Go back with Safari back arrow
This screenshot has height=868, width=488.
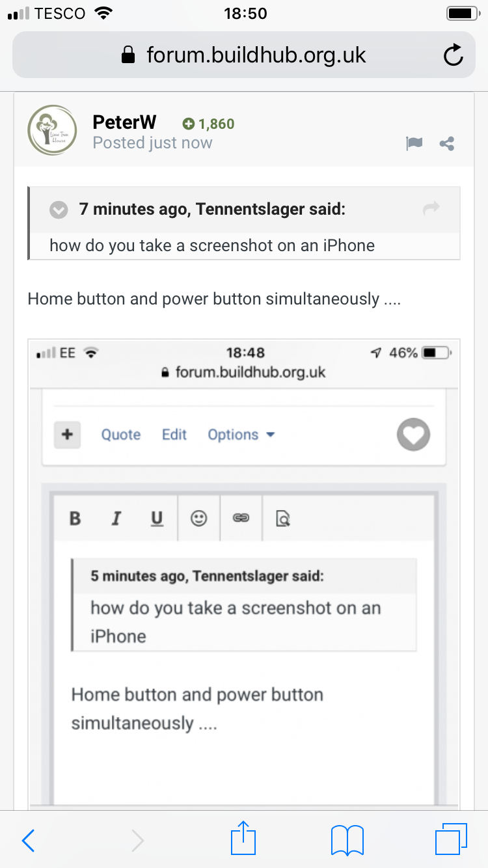point(28,841)
